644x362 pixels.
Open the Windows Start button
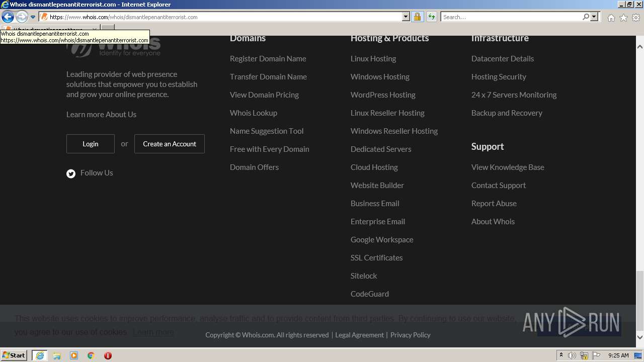(14, 355)
